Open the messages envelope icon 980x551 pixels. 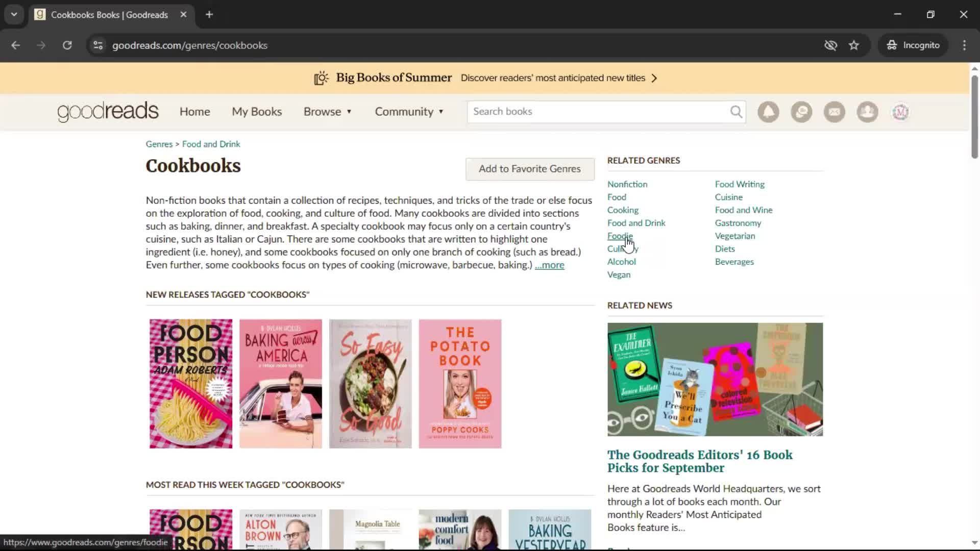[x=835, y=112]
